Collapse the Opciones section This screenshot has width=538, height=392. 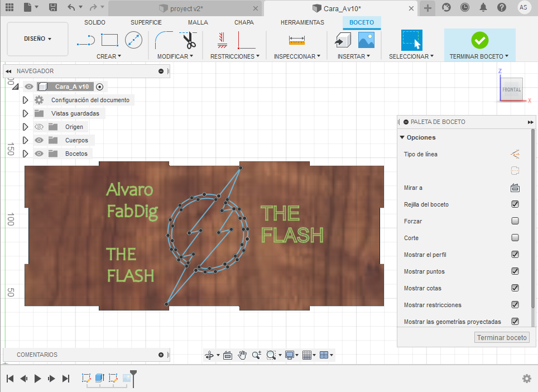tap(402, 137)
